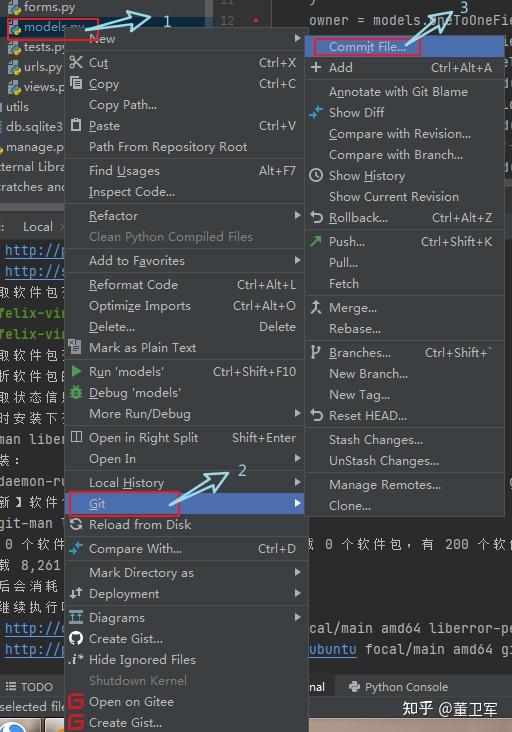Toggle the breakpoint dot on line 12

pos(256,21)
